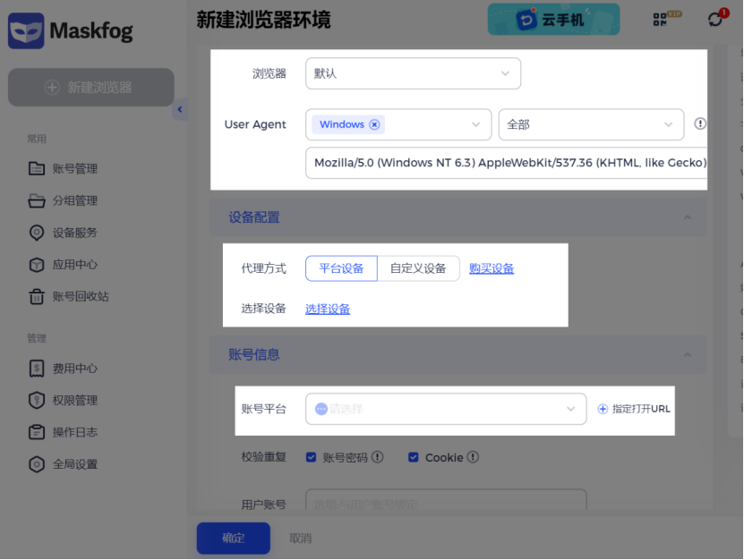Open the 全部 version dropdown

click(591, 124)
